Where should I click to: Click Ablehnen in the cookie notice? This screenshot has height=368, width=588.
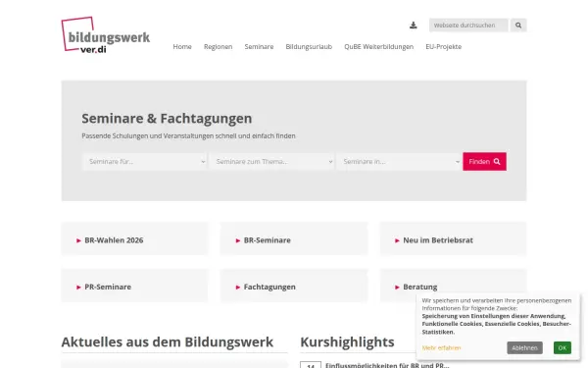coord(524,347)
